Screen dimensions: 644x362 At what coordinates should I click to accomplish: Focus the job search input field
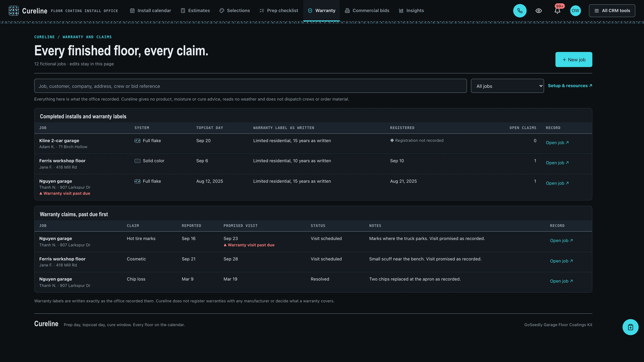250,86
